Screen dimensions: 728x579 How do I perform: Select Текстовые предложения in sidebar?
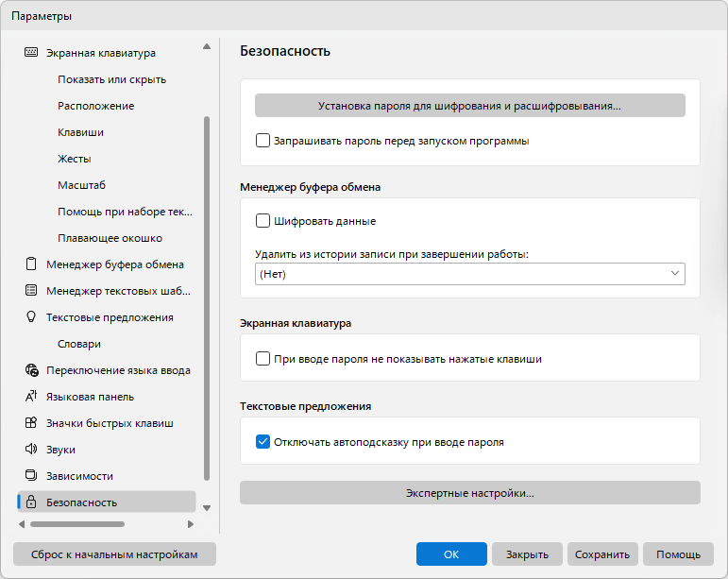coord(110,317)
